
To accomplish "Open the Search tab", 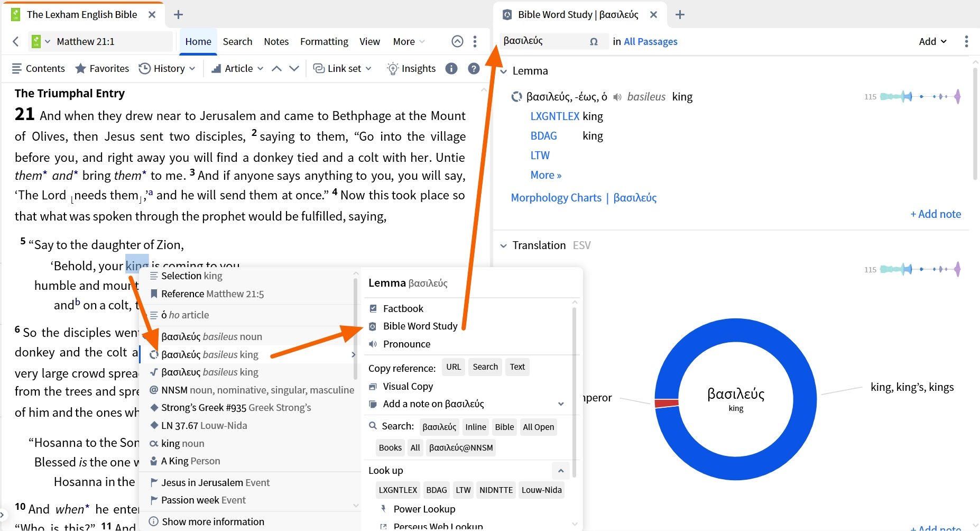I will pyautogui.click(x=237, y=41).
